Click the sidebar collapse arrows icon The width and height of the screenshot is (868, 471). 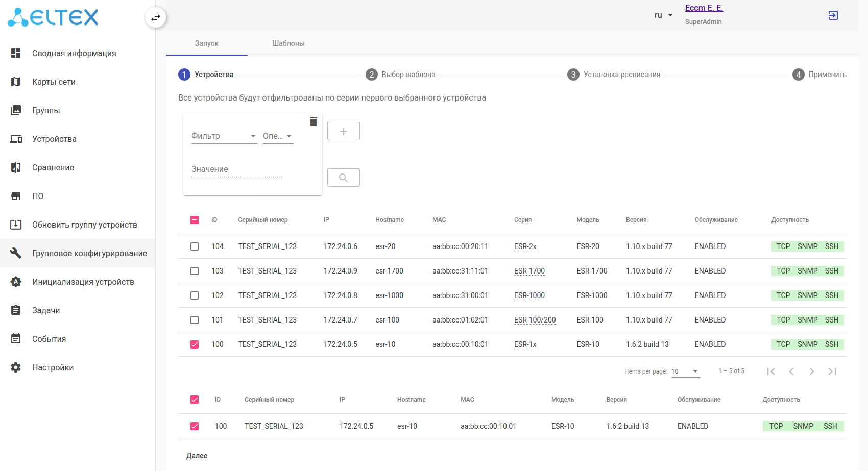[156, 18]
